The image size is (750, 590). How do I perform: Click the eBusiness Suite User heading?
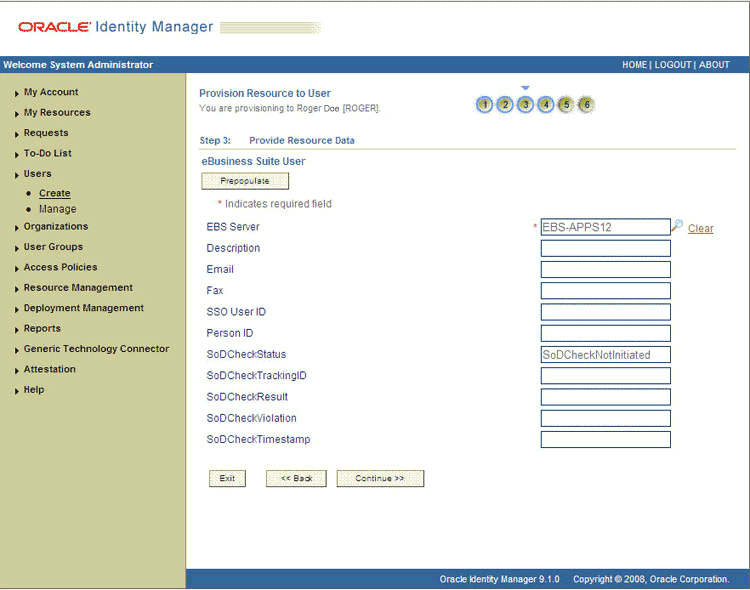pos(253,161)
